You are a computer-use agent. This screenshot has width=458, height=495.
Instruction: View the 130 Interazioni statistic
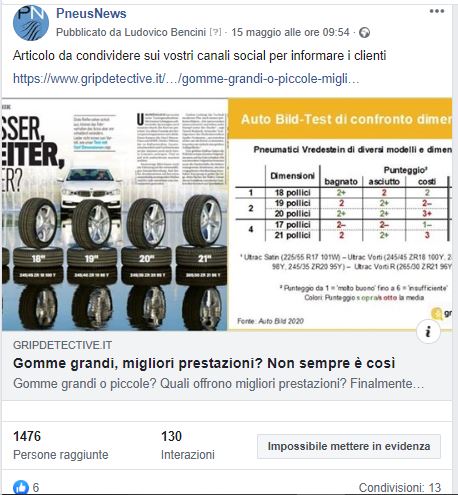click(188, 445)
